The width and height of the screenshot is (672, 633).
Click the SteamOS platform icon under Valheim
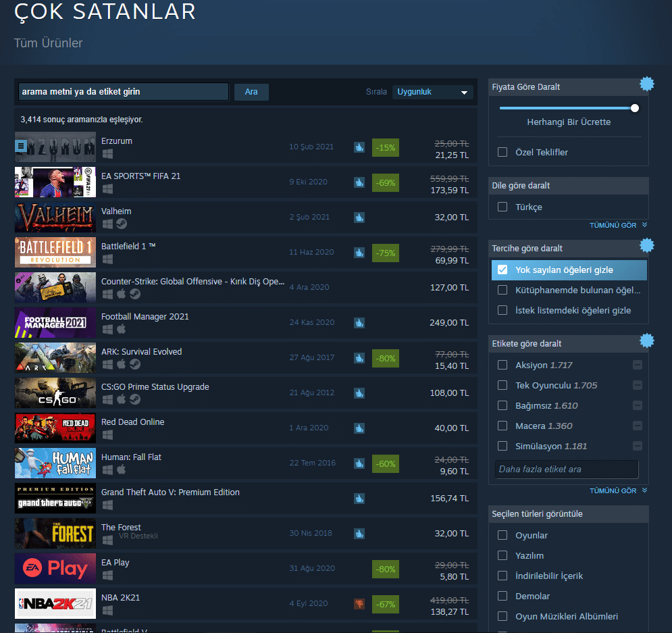(x=122, y=224)
